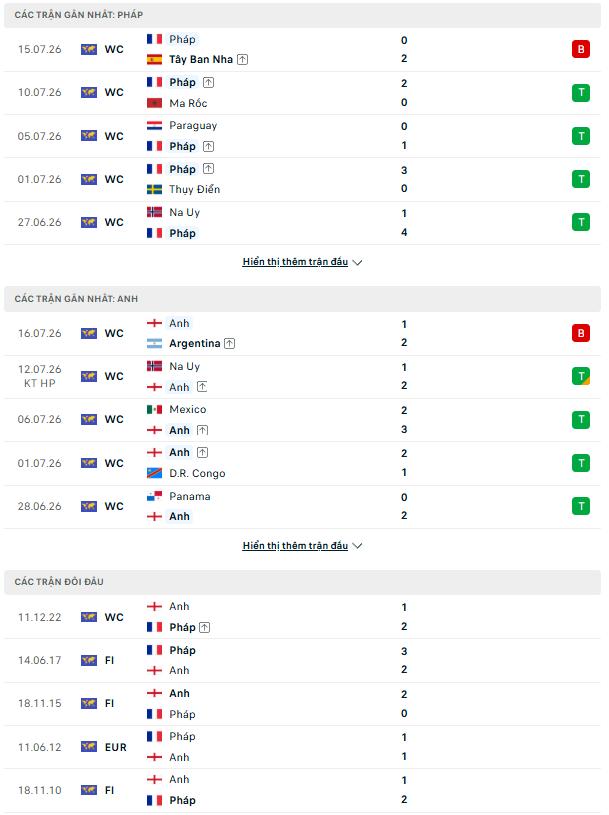
Task: Click the green T badge on the Pháp–Ma Rốc match
Action: 580,93
